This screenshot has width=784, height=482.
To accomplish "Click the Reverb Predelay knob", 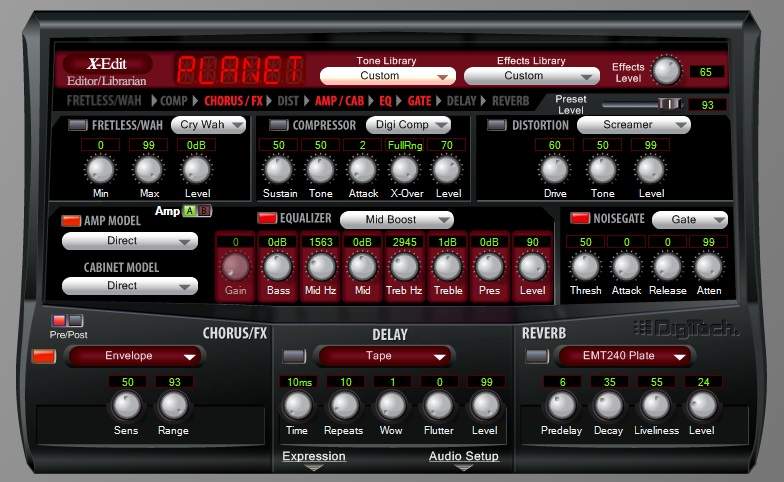I will tap(562, 406).
